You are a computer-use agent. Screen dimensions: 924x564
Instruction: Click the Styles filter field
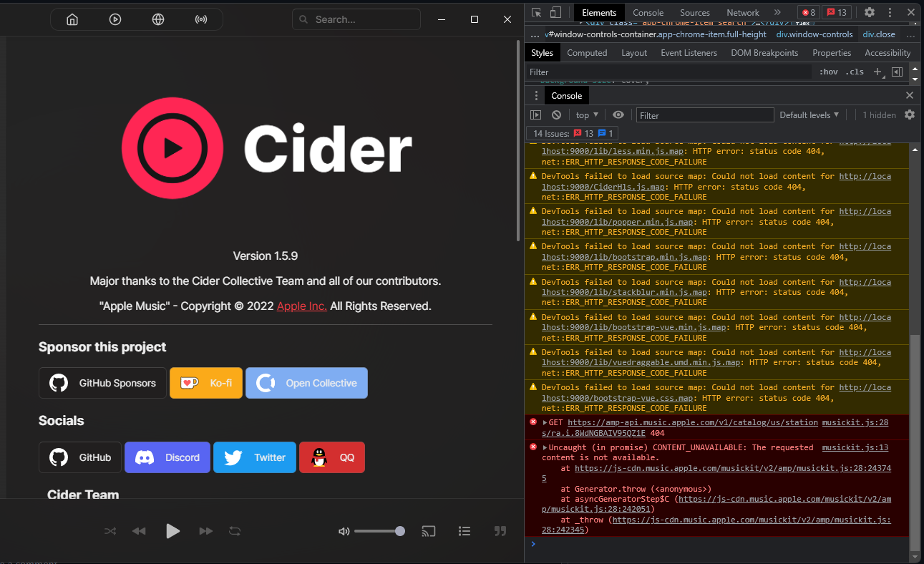click(x=669, y=72)
